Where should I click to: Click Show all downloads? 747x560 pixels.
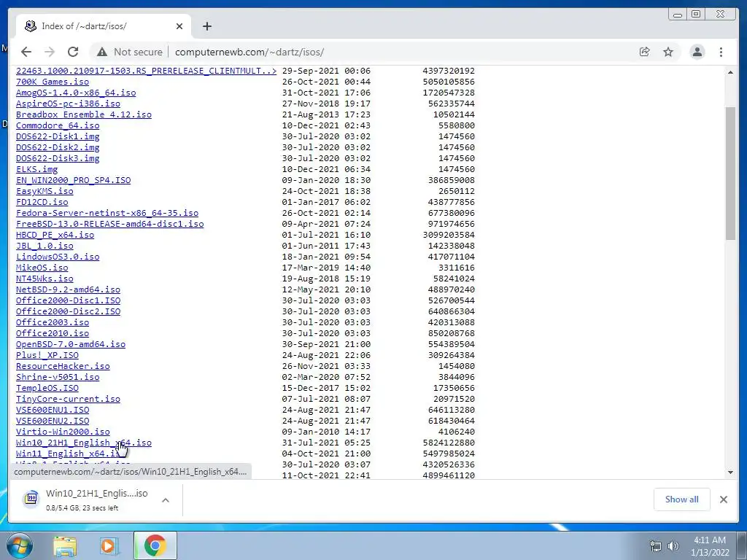(x=682, y=499)
